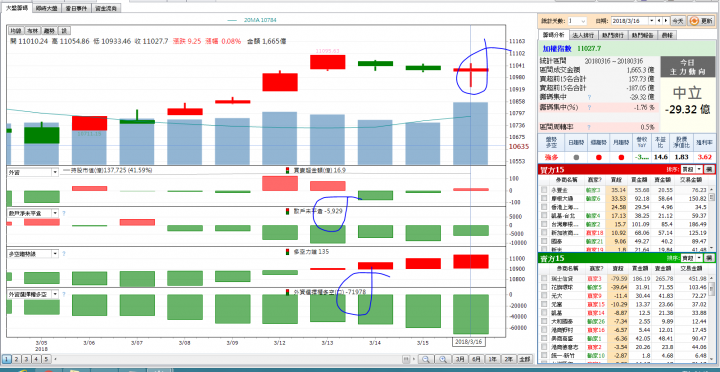The width and height of the screenshot is (720, 372).
Task: Click the 月趨勢 red dot indicator
Action: pyautogui.click(x=621, y=157)
